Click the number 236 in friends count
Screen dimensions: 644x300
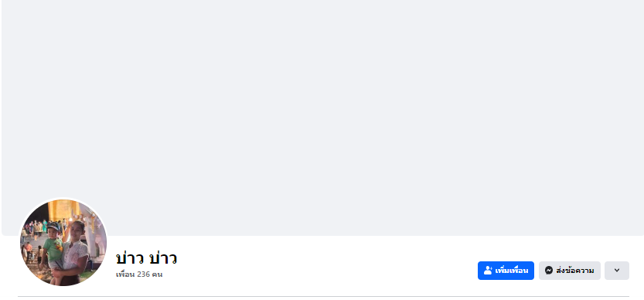tap(143, 274)
